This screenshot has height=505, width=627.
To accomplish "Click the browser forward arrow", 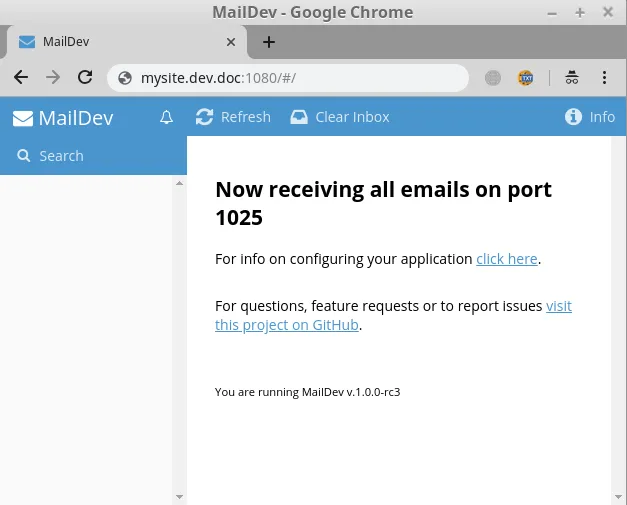I will (x=53, y=77).
